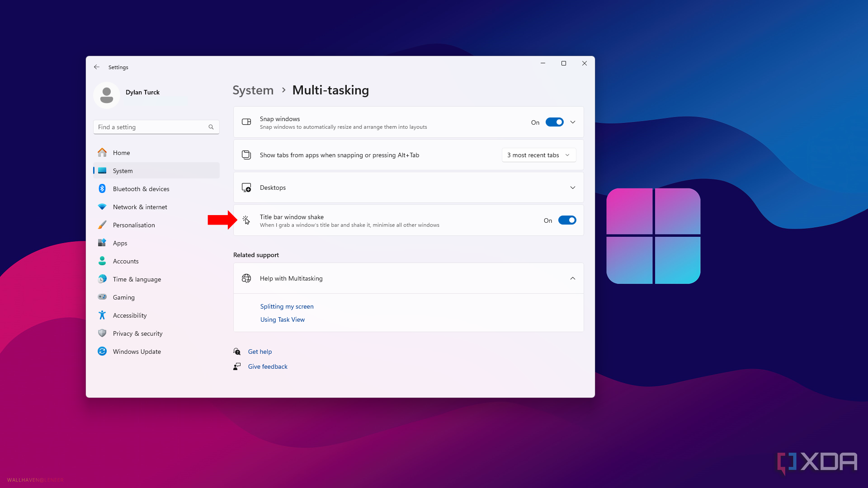Change Show tabs from apps dropdown
868x488 pixels.
538,155
